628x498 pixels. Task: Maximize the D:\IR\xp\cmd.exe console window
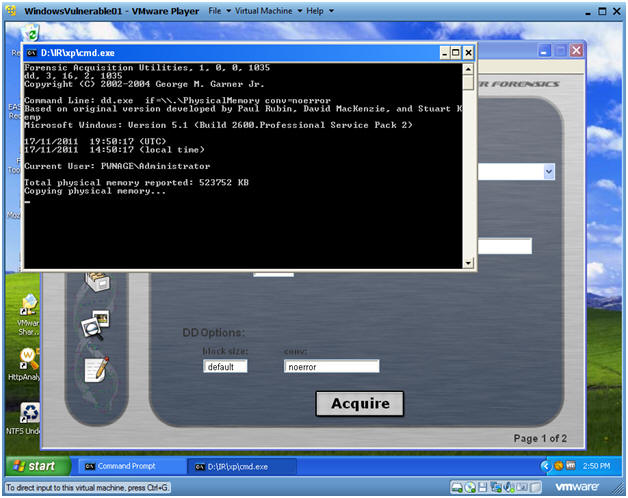(456, 53)
